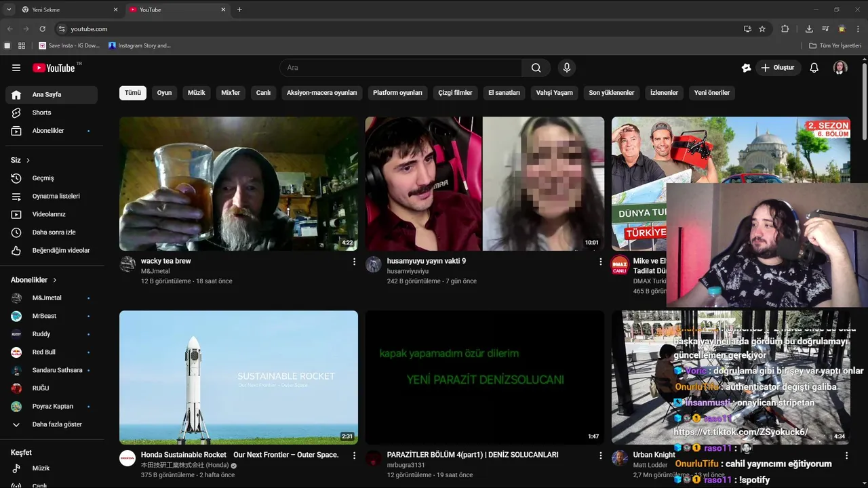Open the account avatar menu
The width and height of the screenshot is (868, 488).
coord(840,68)
